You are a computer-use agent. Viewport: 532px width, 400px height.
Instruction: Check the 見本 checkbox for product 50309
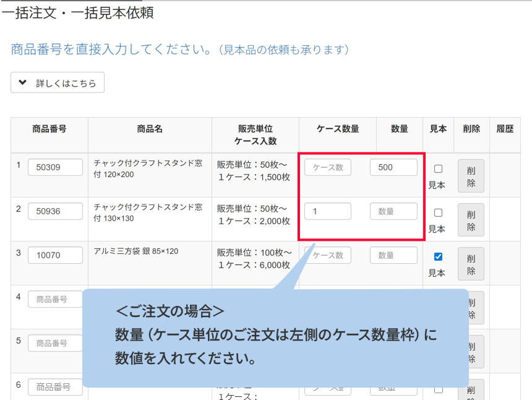(438, 168)
